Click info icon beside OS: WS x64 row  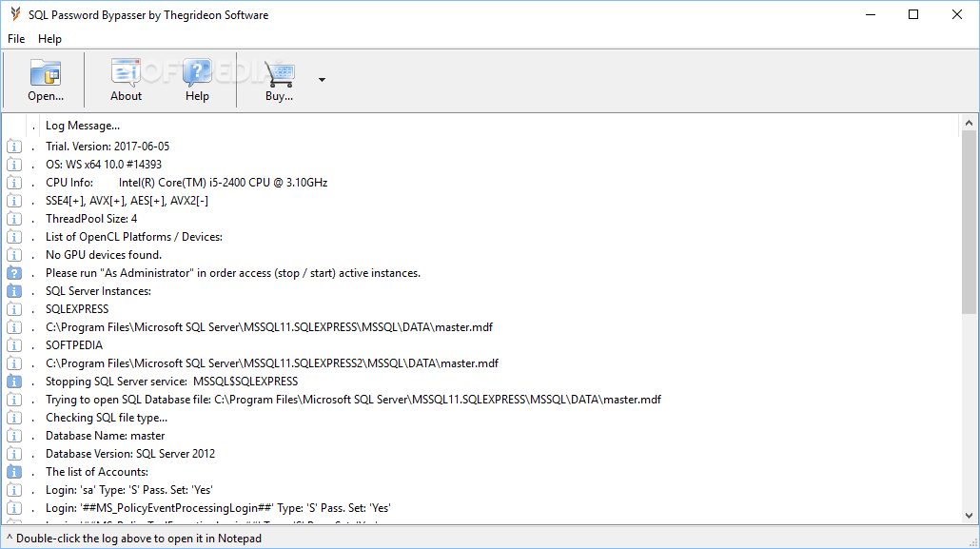(13, 165)
